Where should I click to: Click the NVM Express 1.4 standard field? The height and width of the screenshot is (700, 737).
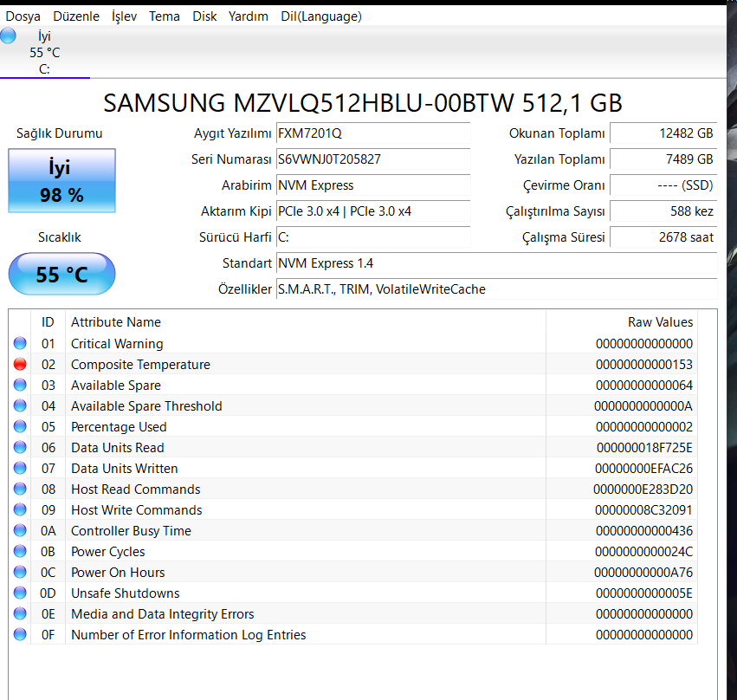click(x=497, y=263)
